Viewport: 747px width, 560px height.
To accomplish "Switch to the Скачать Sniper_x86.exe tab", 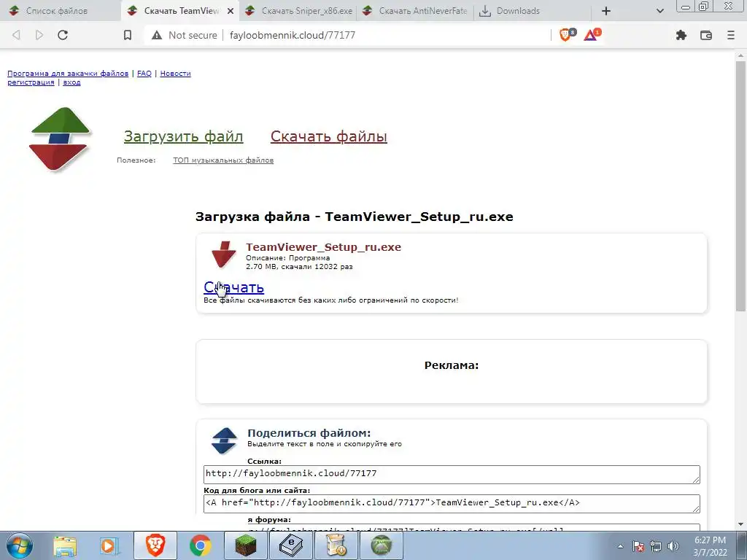I will [298, 10].
